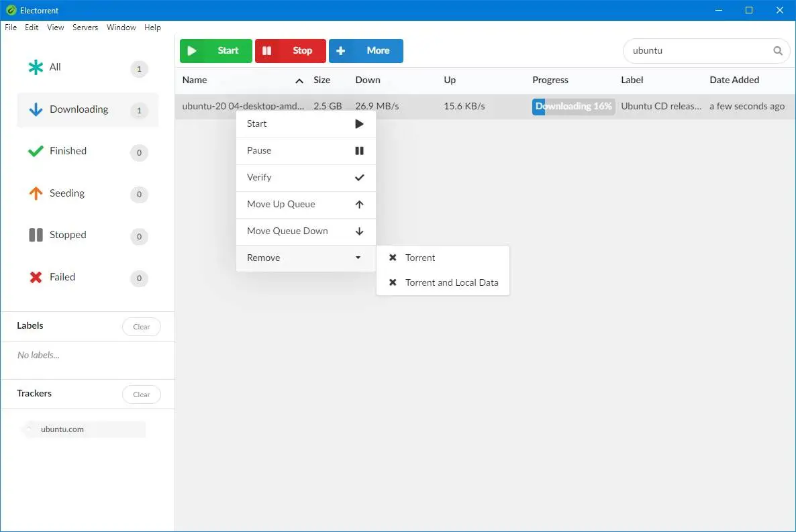796x532 pixels.
Task: Sort by Size column header
Action: (322, 81)
